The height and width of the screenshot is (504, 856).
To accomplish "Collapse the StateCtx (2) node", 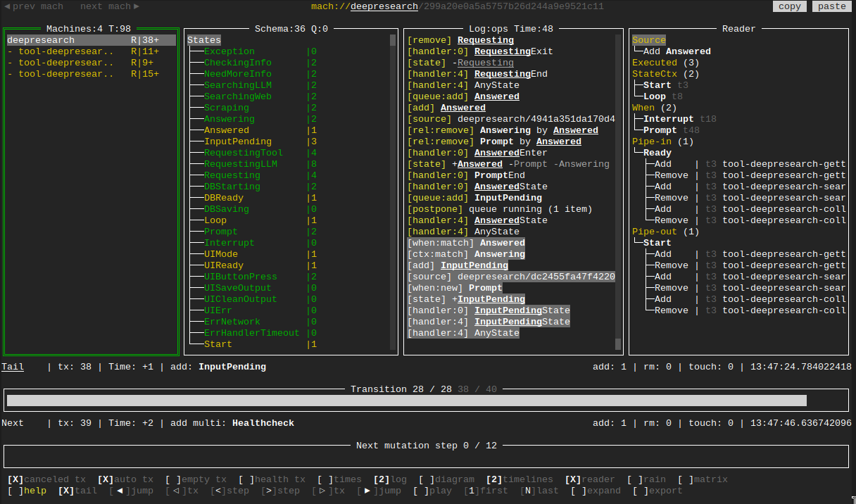I will click(x=666, y=74).
